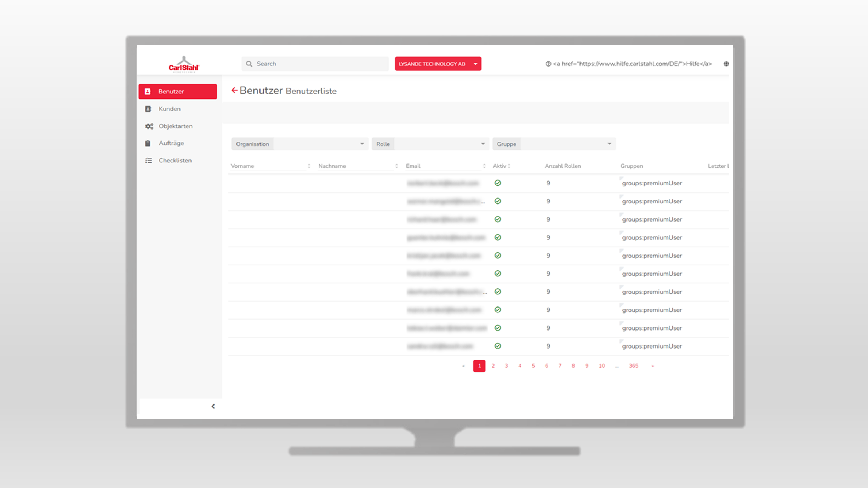Go to the next page with » arrow

pos(653,366)
